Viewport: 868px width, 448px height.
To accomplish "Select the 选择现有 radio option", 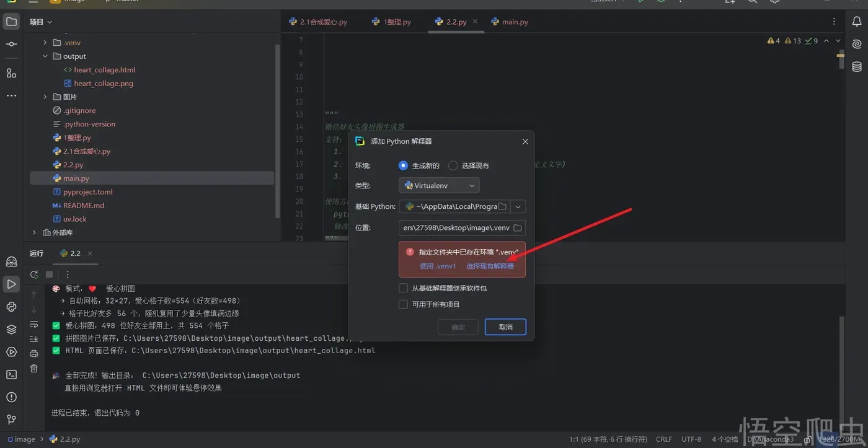I will click(453, 165).
